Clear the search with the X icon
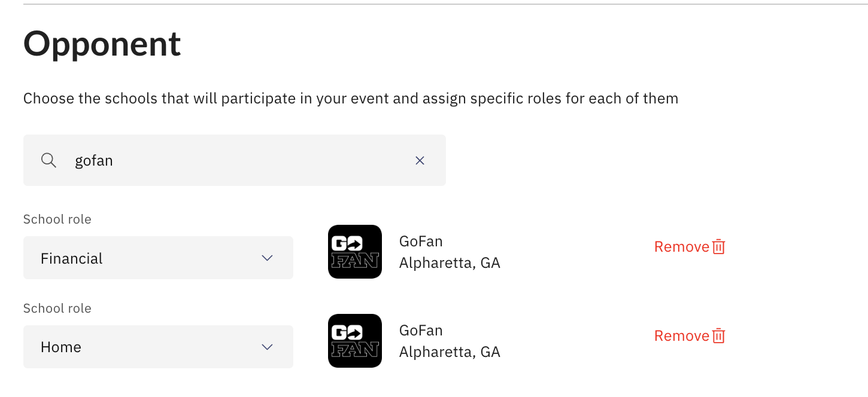The image size is (868, 397). (x=420, y=160)
